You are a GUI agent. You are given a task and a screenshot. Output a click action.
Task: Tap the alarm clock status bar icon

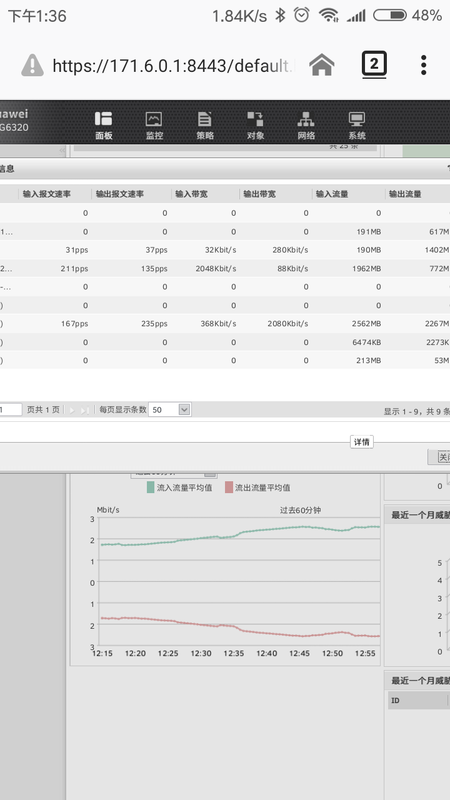(302, 15)
